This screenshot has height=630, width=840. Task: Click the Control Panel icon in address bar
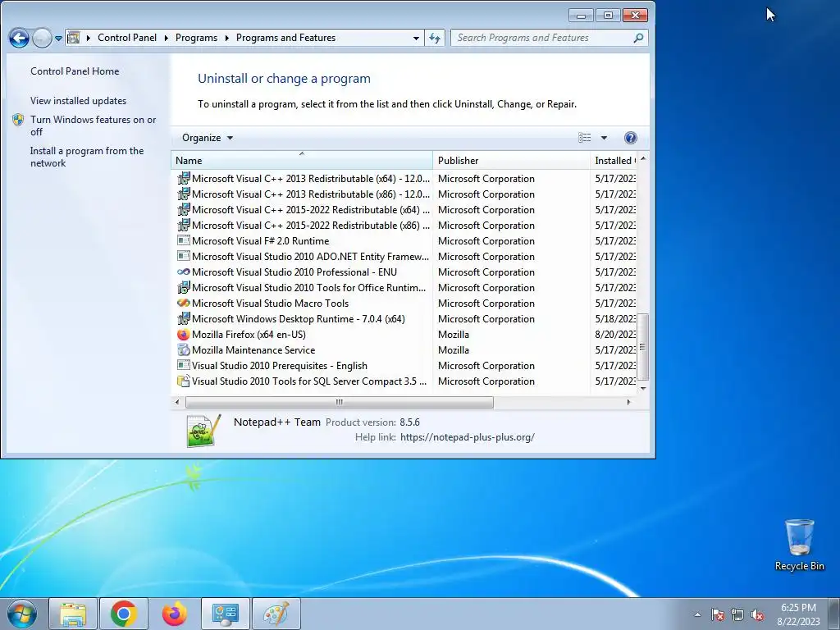pyautogui.click(x=74, y=38)
